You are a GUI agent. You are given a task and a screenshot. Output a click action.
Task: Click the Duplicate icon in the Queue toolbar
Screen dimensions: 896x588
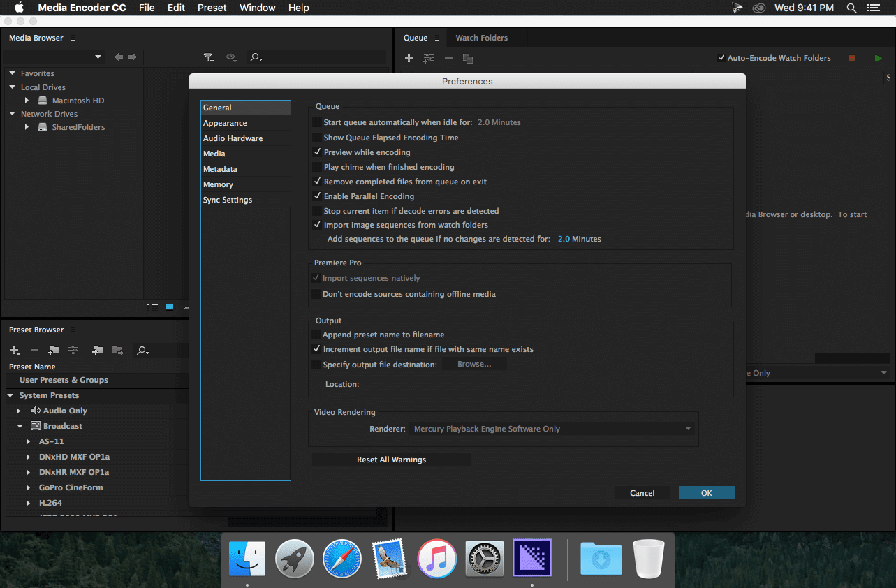click(468, 58)
